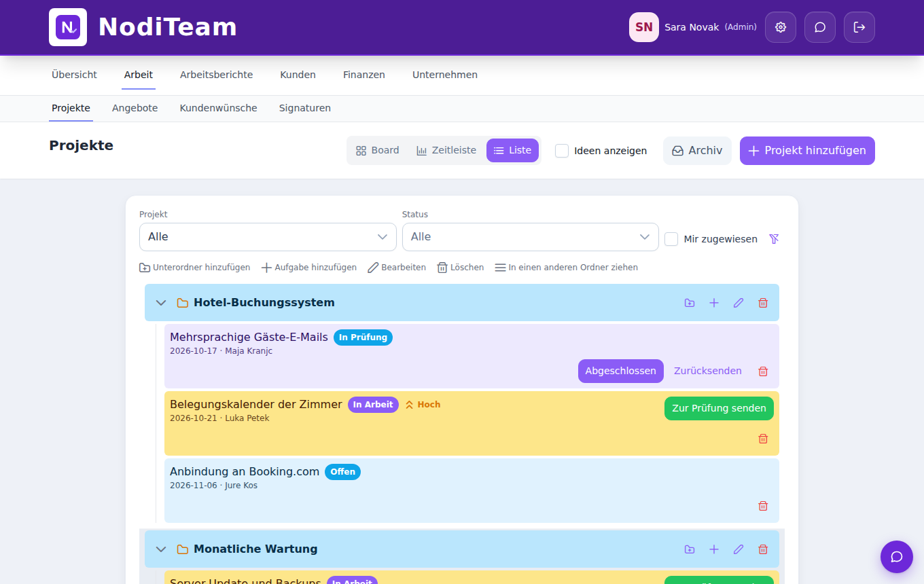Screen dimensions: 924x584
Task: Mark task as Abgeschlossen
Action: [x=621, y=371]
